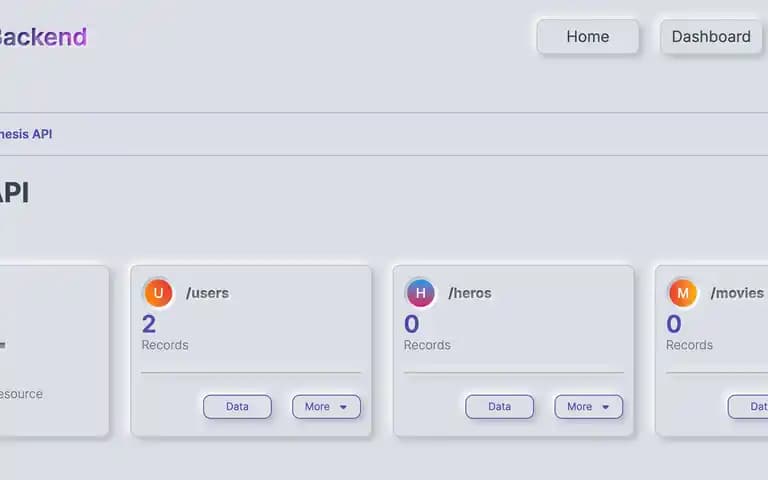Click the large API page heading
This screenshot has height=480, width=768.
[14, 192]
